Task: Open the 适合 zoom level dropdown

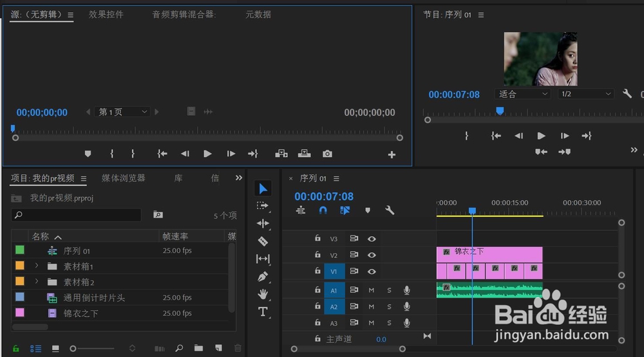Action: [522, 94]
